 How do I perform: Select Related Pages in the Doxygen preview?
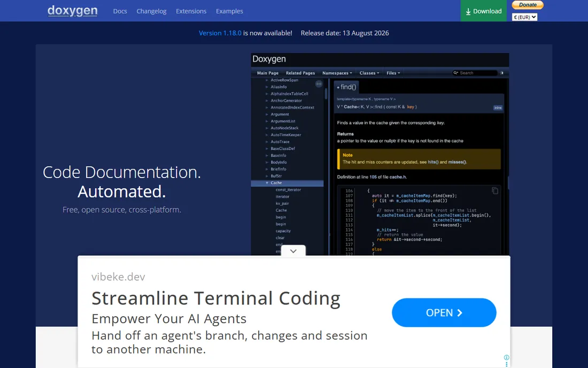click(x=300, y=73)
